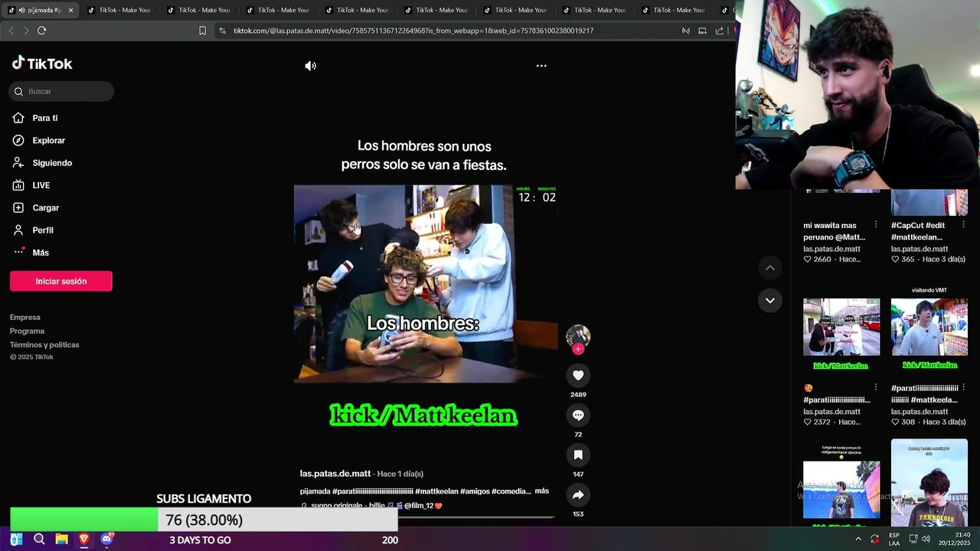The width and height of the screenshot is (980, 551).
Task: Click the TikTok logo
Action: pyautogui.click(x=42, y=64)
